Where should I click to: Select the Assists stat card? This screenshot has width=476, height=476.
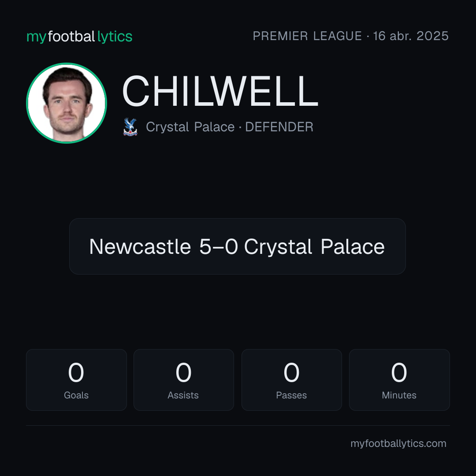click(x=184, y=380)
